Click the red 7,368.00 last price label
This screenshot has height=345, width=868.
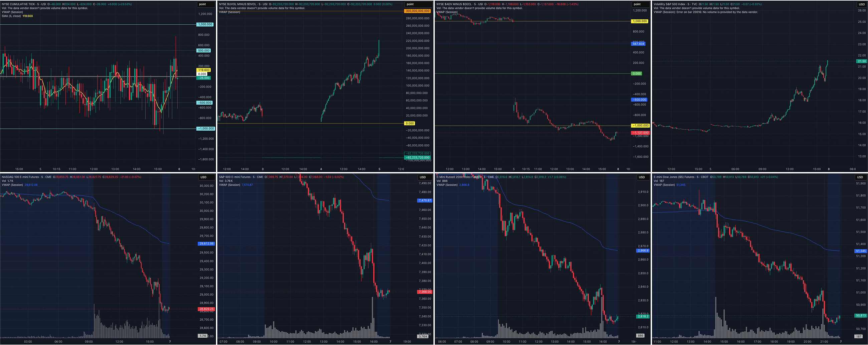[425, 292]
